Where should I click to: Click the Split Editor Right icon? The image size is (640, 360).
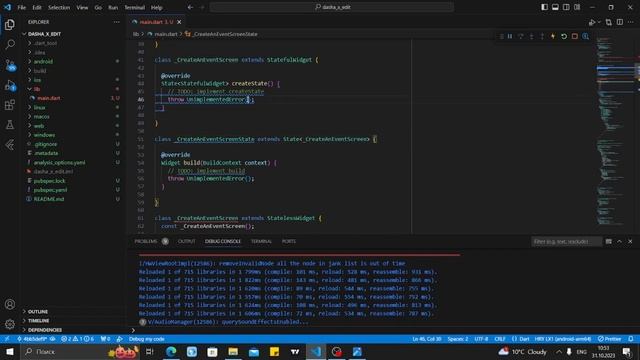coord(620,22)
